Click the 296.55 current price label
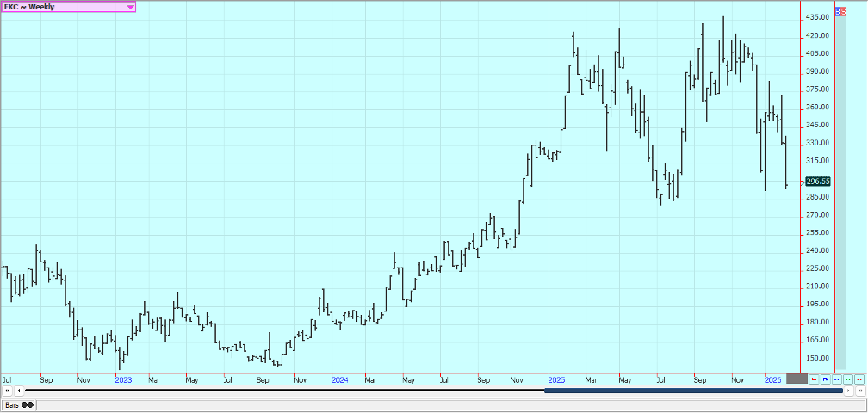The image size is (868, 413). (x=817, y=182)
